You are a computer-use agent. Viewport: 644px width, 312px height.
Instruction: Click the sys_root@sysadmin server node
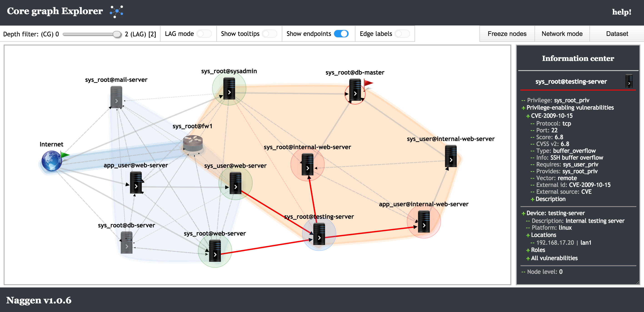click(x=229, y=88)
